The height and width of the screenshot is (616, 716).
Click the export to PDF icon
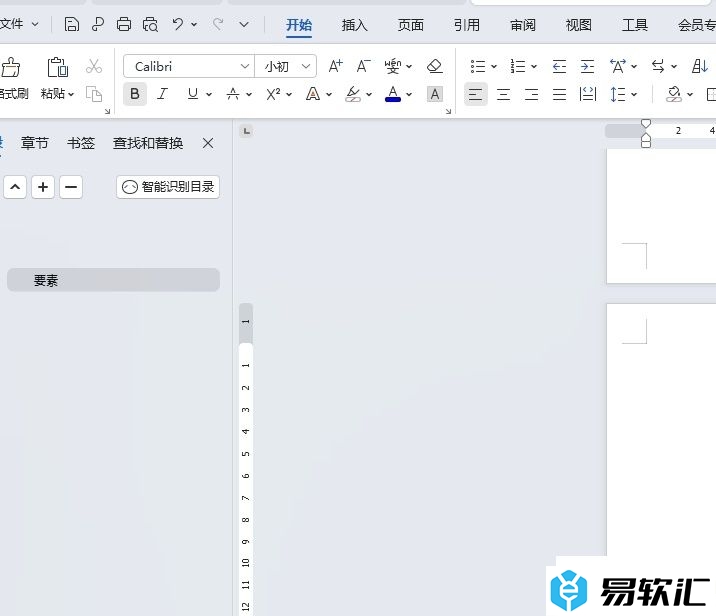[x=97, y=24]
